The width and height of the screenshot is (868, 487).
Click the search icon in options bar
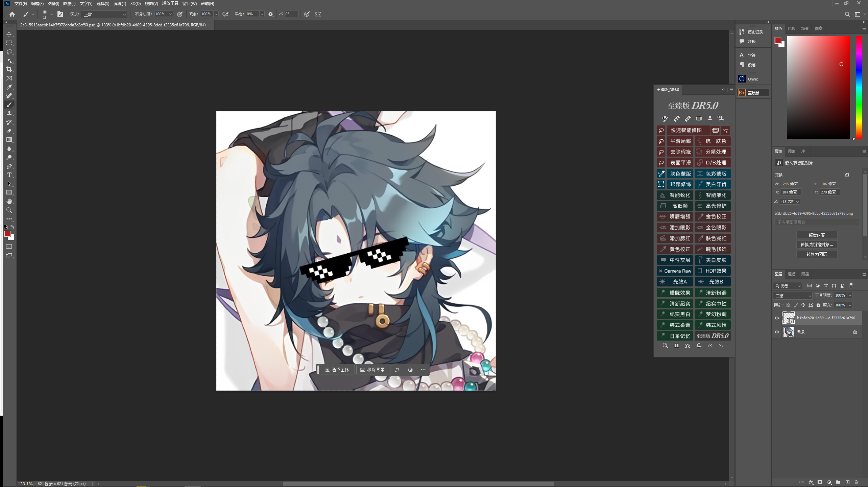[x=847, y=14]
